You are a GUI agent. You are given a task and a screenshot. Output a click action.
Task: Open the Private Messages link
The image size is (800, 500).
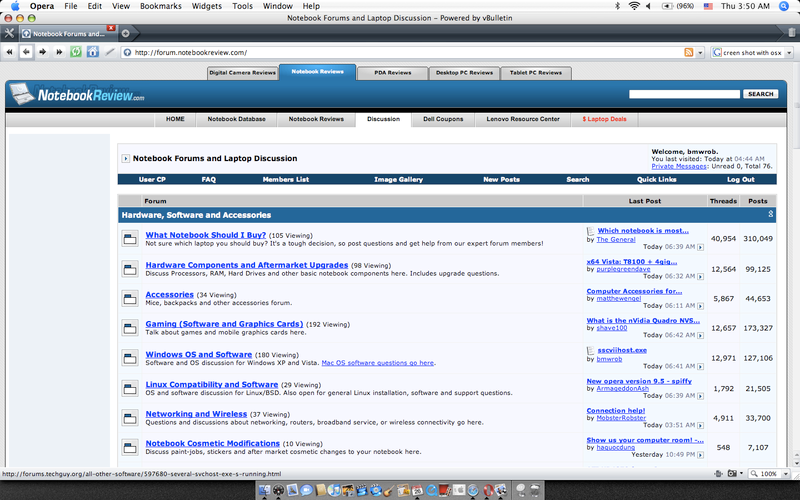pyautogui.click(x=679, y=166)
